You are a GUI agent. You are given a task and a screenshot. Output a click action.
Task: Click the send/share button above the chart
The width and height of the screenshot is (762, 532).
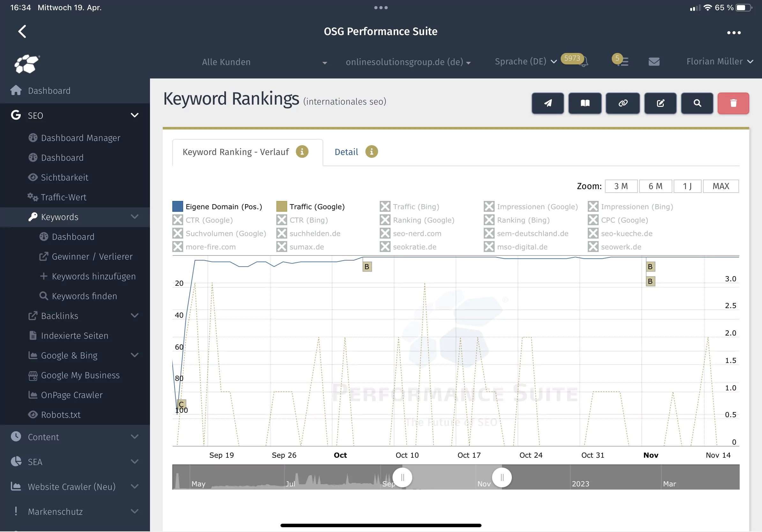point(547,103)
